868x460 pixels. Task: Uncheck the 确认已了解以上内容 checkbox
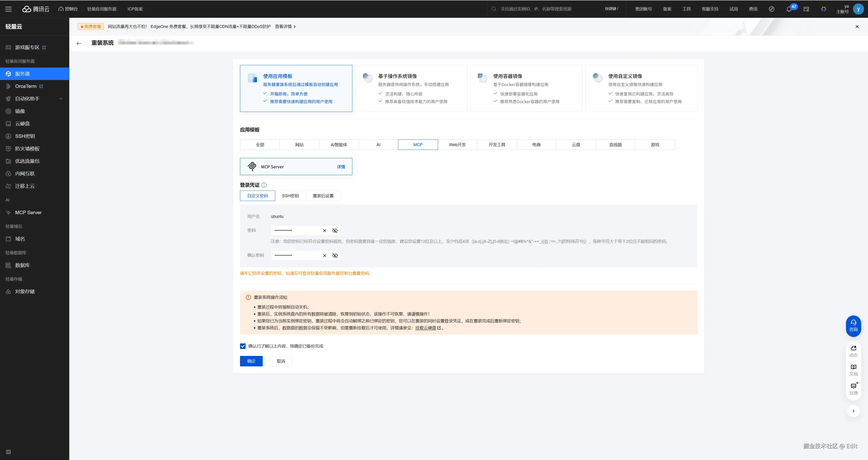pos(243,346)
